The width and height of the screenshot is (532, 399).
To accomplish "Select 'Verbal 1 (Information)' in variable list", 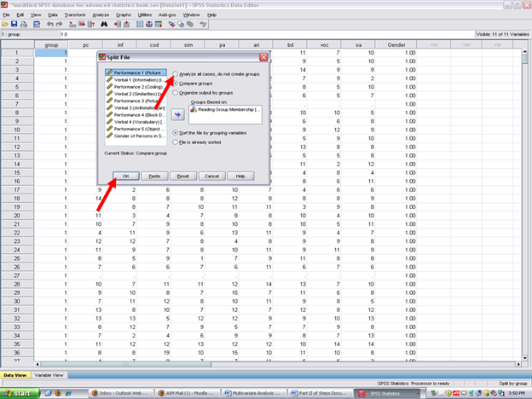I will tap(135, 80).
